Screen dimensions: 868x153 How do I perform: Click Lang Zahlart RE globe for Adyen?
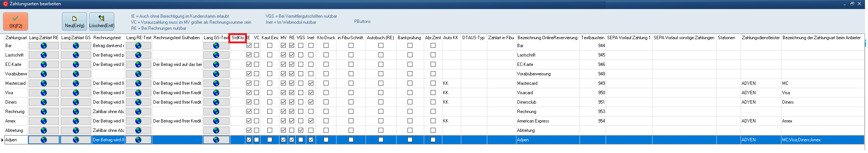click(x=44, y=140)
